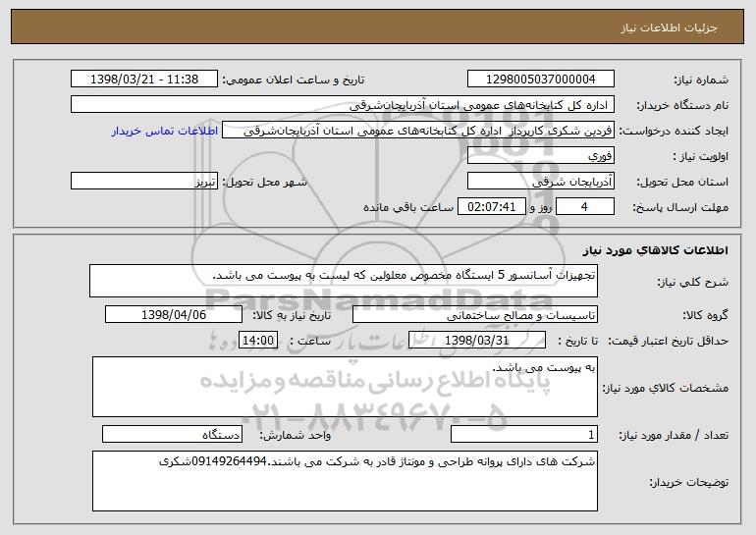Click the buyer notes text box
756x535 pixels.
[345, 481]
